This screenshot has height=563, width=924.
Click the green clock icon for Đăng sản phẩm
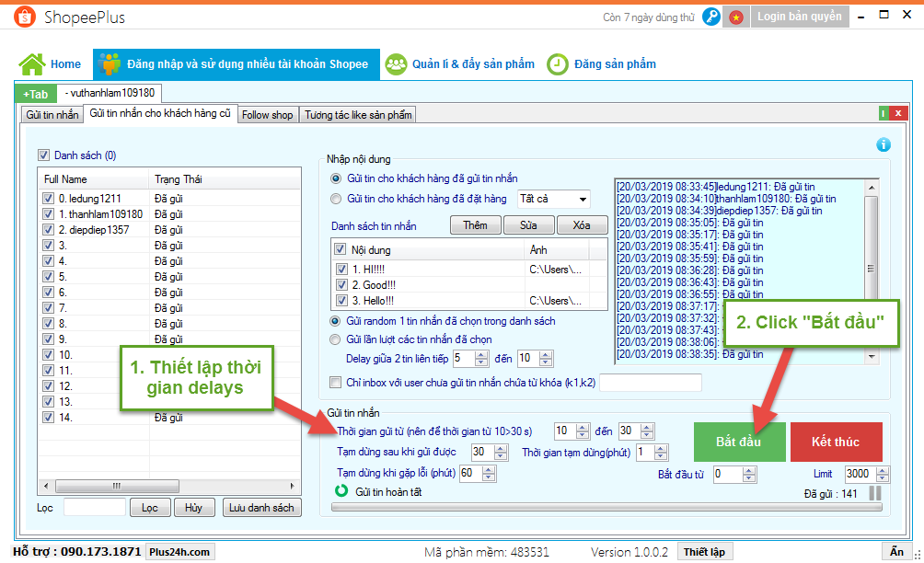coord(557,64)
